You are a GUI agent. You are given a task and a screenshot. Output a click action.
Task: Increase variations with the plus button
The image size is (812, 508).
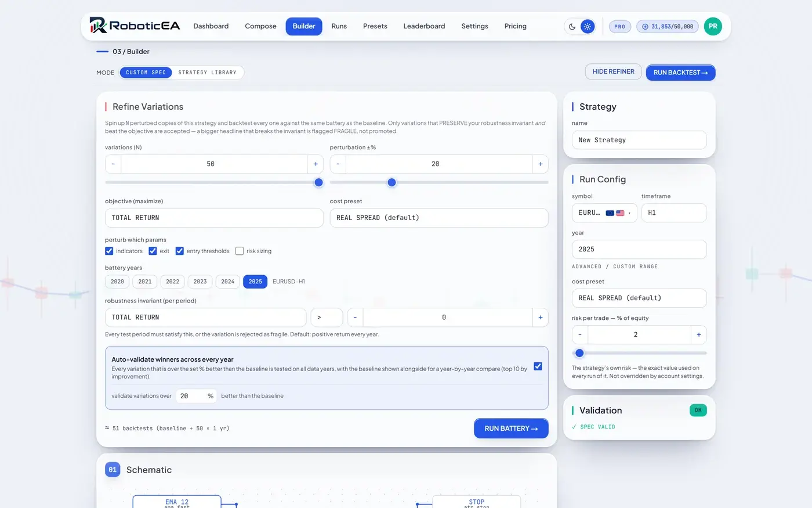316,164
